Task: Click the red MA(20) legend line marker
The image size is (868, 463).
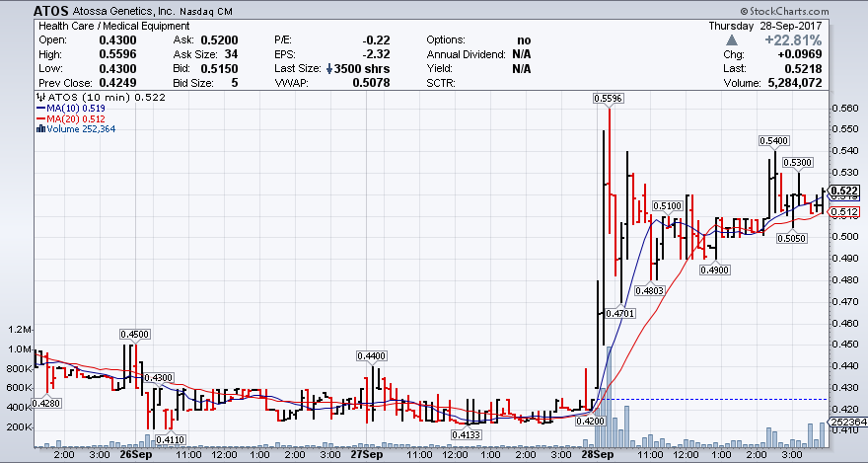Action: 38,118
